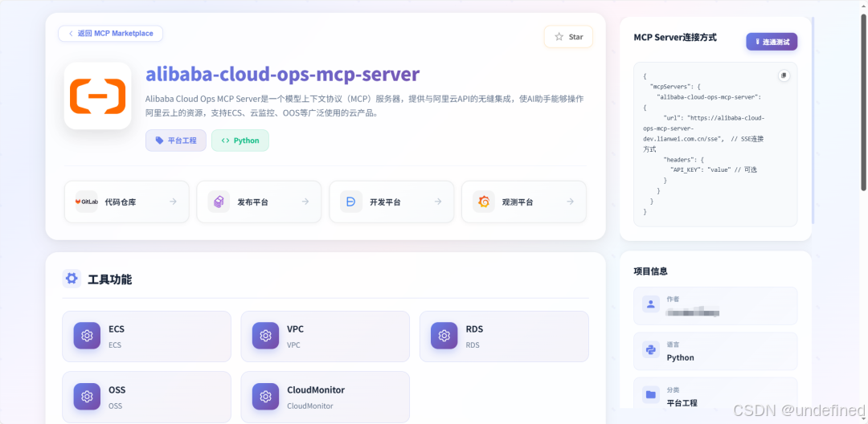Click the code brackets icon in Python badge

[225, 141]
